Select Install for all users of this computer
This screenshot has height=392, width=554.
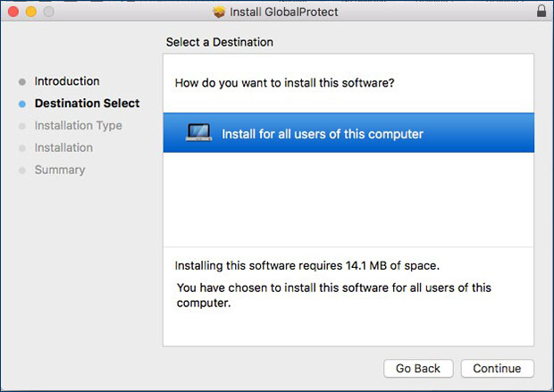(x=322, y=134)
